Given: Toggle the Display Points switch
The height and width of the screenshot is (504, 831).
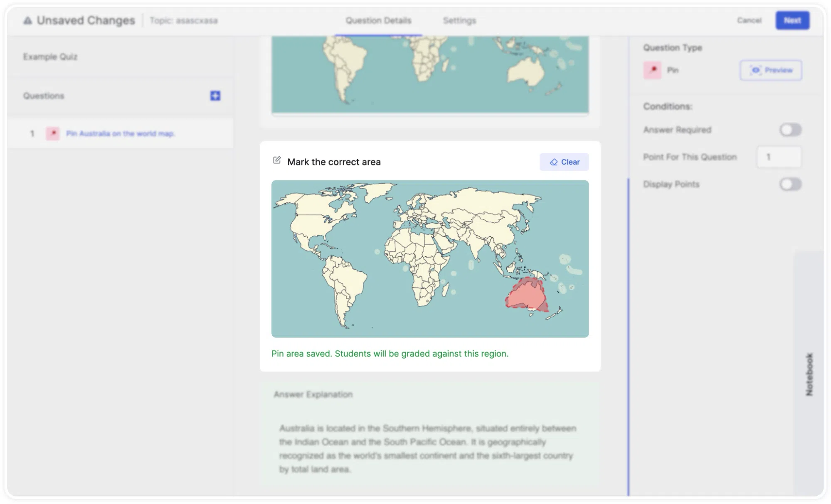Looking at the screenshot, I should coord(790,184).
